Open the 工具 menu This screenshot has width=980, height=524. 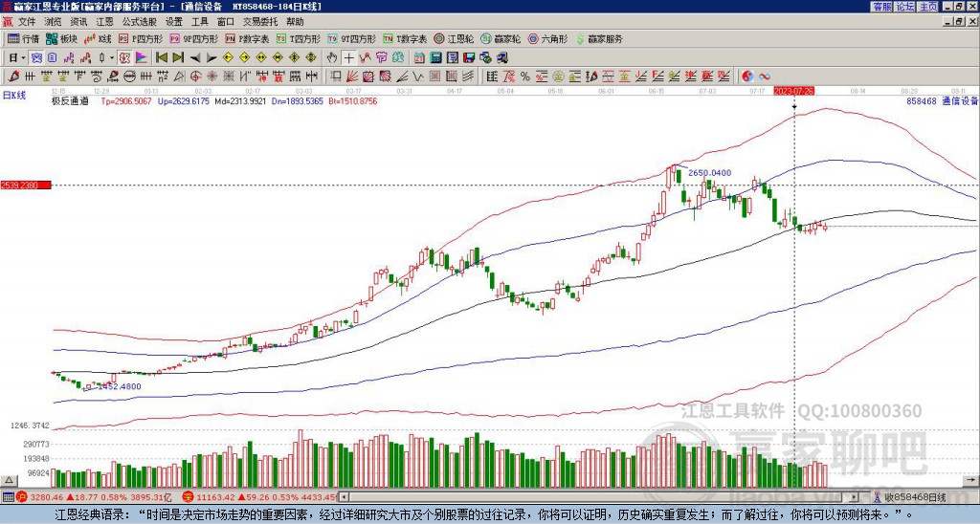point(199,22)
